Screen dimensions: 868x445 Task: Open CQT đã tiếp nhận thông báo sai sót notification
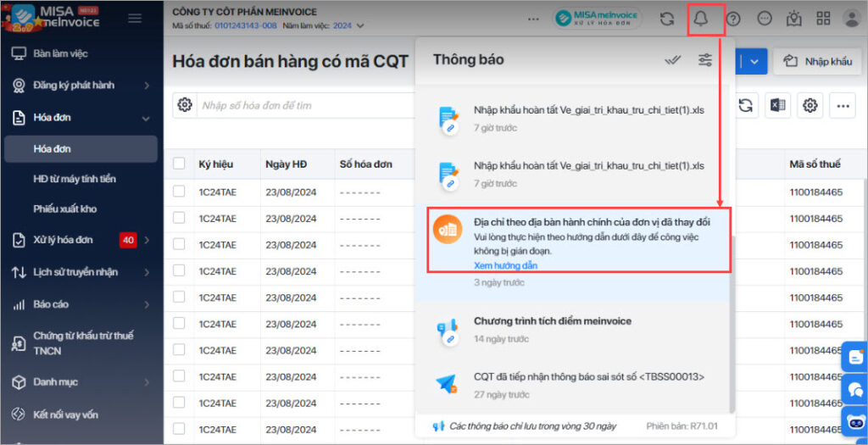click(x=575, y=385)
